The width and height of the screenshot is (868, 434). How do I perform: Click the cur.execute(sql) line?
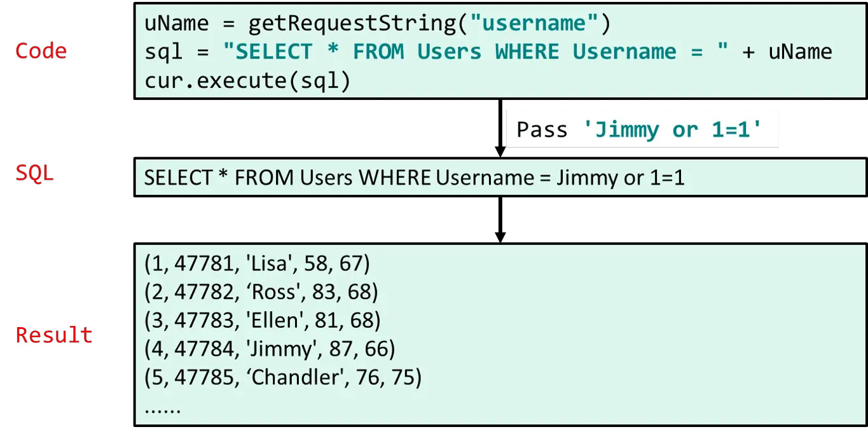pos(247,81)
